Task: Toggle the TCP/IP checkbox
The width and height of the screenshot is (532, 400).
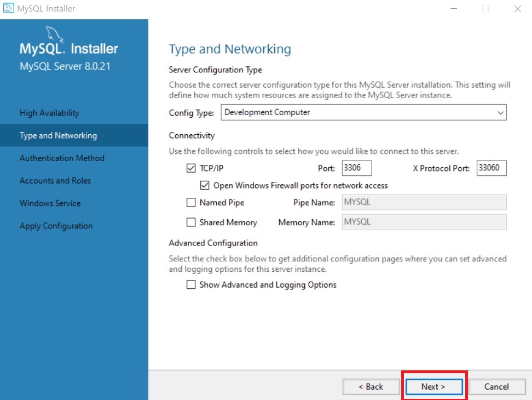Action: [191, 168]
